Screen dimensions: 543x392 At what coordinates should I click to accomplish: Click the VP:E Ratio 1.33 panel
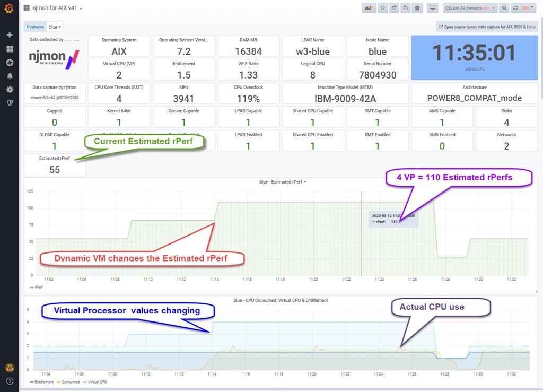(x=248, y=69)
